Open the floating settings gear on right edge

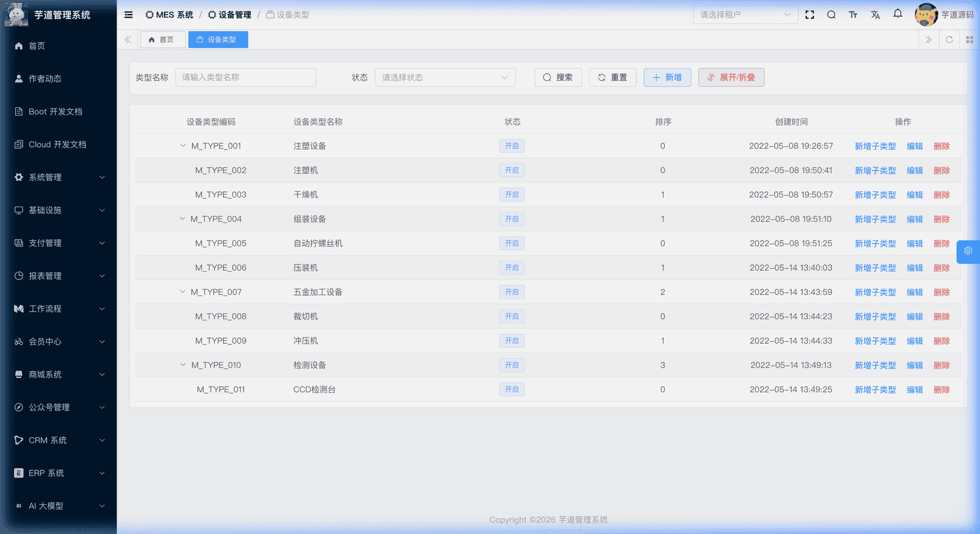pos(968,251)
